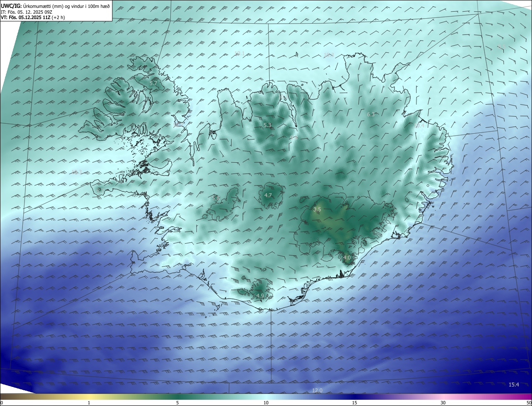This screenshot has height=406, width=532.
Task: Click the 3.5 value on the large glacier
Action: click(x=317, y=210)
